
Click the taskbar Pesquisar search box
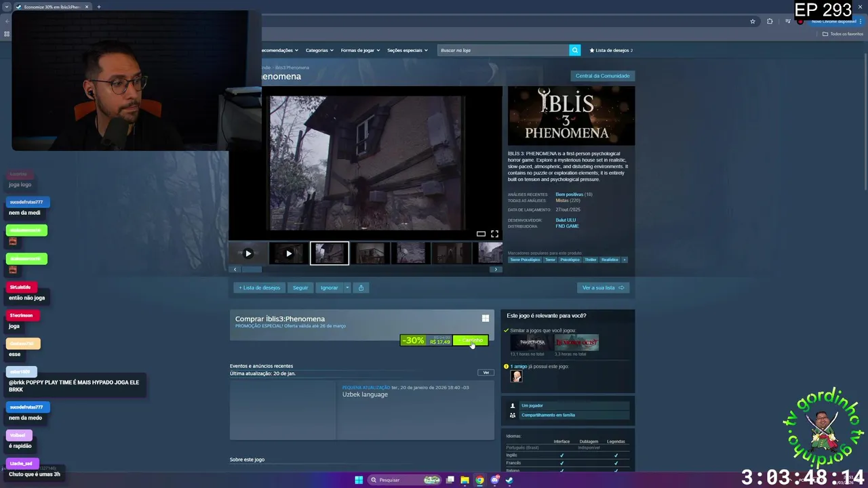click(x=405, y=480)
